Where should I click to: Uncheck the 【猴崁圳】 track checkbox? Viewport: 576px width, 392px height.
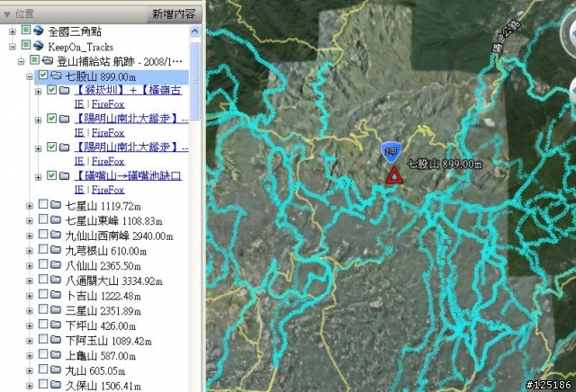click(x=51, y=89)
